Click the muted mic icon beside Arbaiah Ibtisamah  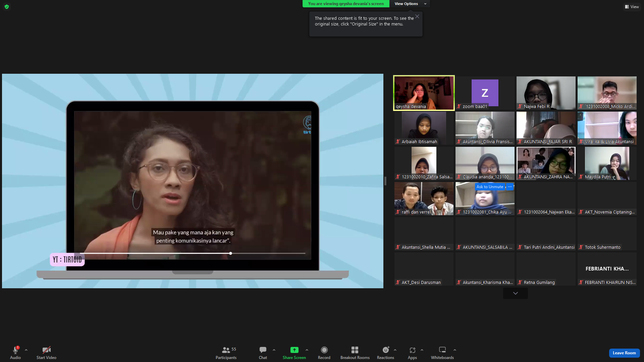[x=398, y=142]
